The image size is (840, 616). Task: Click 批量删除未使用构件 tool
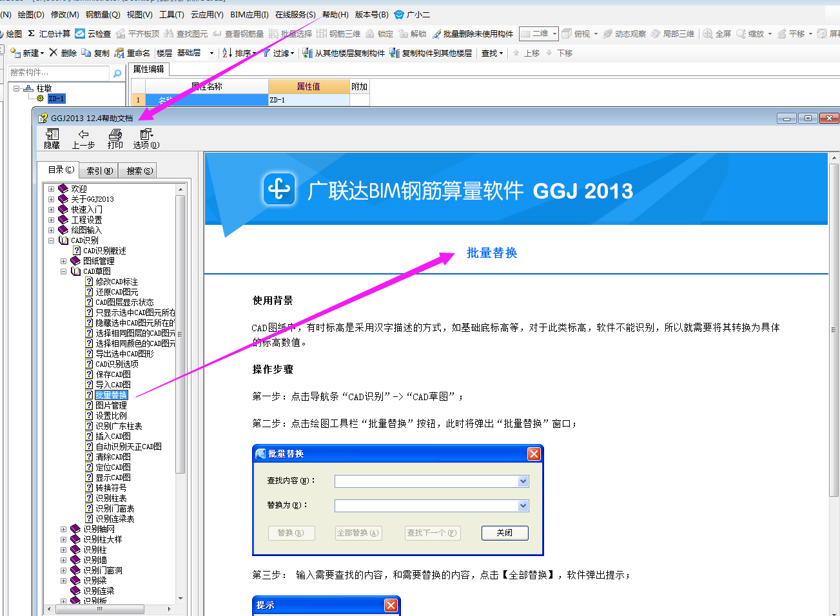pyautogui.click(x=473, y=34)
